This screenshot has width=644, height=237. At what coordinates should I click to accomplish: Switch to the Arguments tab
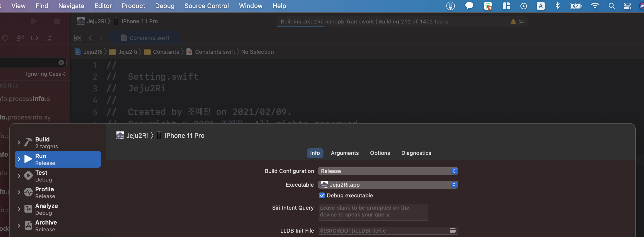(345, 153)
